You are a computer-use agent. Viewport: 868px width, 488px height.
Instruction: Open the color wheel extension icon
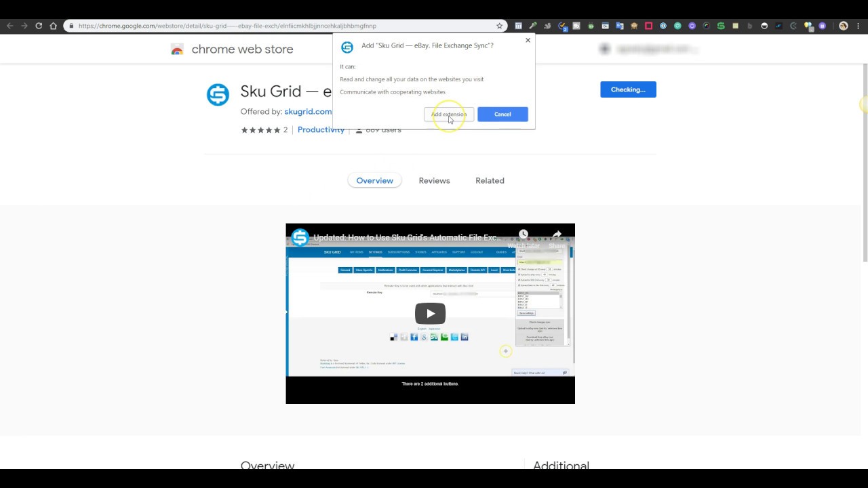coord(707,26)
